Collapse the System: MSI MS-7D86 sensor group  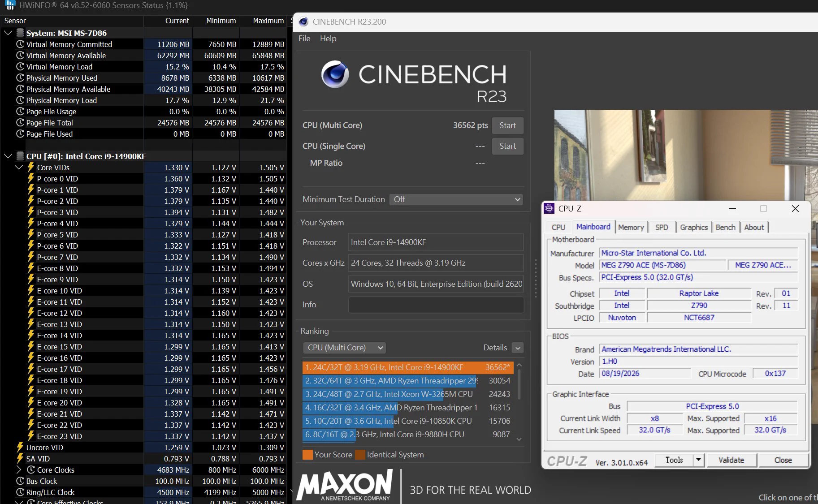click(x=8, y=33)
